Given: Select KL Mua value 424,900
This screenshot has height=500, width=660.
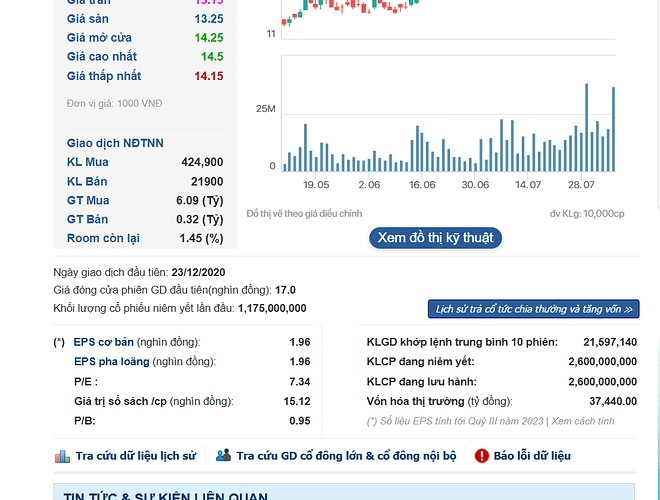Looking at the screenshot, I should (202, 162).
